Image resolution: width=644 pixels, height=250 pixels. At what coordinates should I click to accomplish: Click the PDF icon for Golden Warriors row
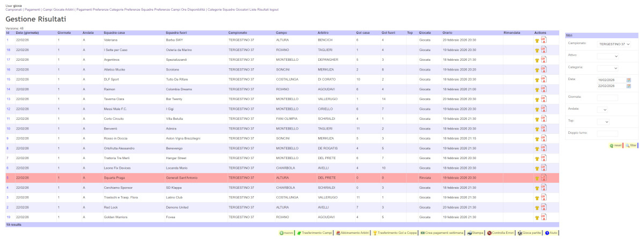click(x=543, y=217)
